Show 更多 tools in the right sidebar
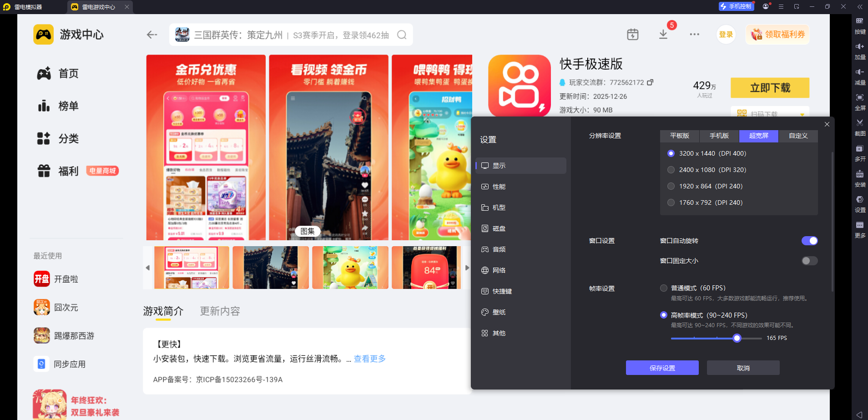Viewport: 868px width, 420px height. (x=860, y=229)
